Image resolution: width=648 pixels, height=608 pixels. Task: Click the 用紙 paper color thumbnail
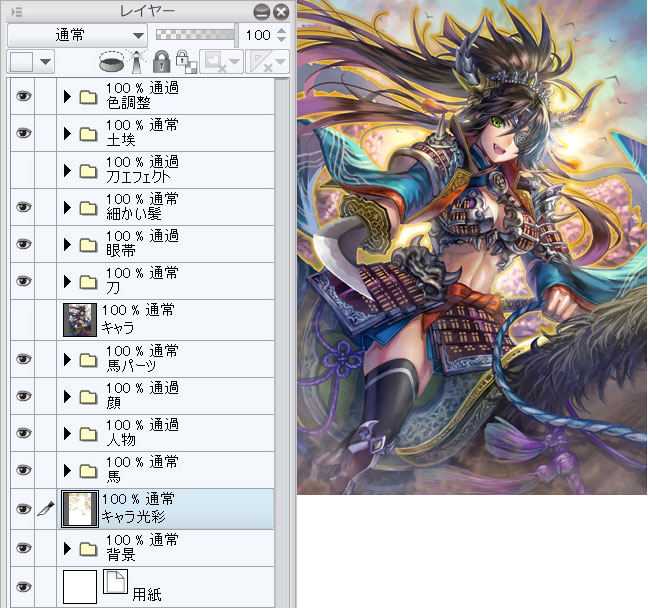pos(80,587)
